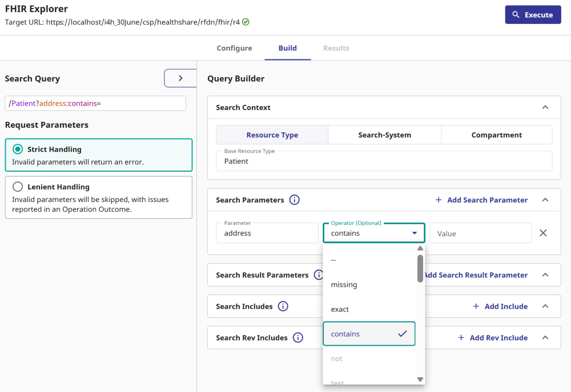This screenshot has height=392, width=571.
Task: Click the Value input field
Action: point(480,233)
